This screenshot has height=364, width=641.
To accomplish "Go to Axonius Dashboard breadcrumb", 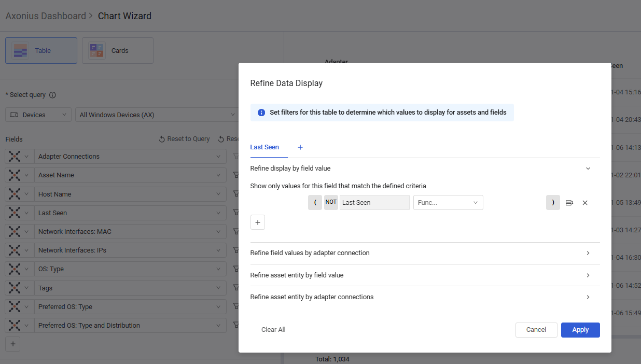I will (x=46, y=16).
